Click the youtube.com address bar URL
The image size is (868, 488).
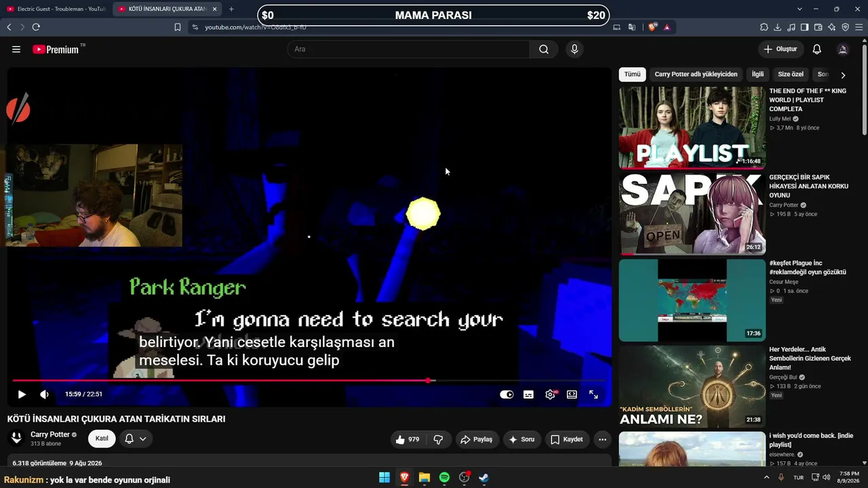click(x=256, y=27)
